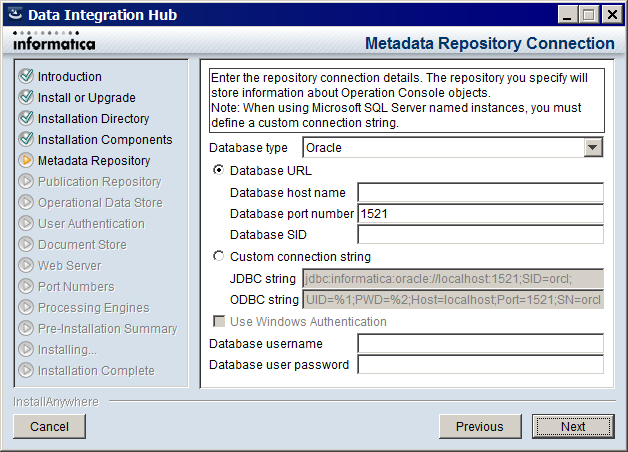Click the Document Store step label
This screenshot has height=452, width=628.
coord(83,244)
